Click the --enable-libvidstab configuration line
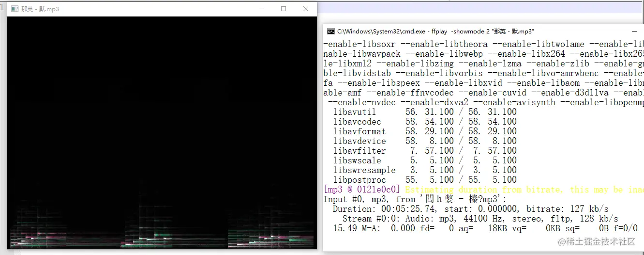Screen dimensions: 644x255 tap(484, 73)
